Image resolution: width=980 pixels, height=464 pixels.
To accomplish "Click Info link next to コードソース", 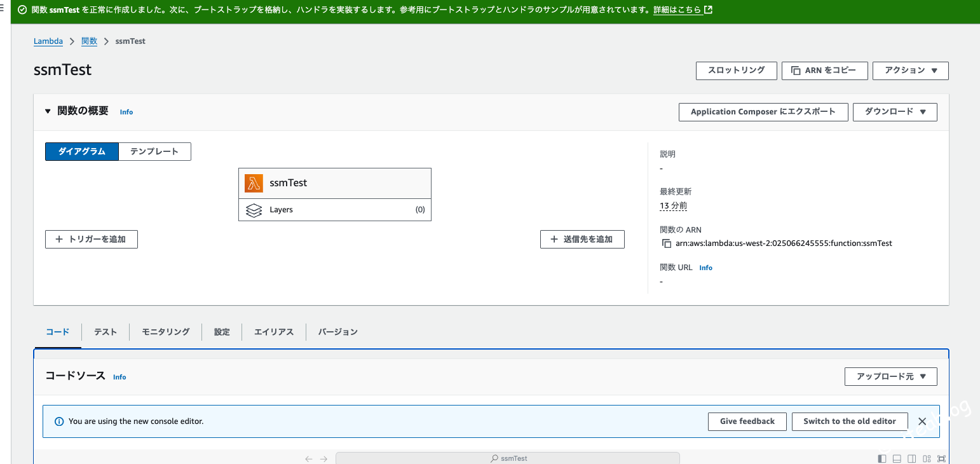I will point(119,377).
